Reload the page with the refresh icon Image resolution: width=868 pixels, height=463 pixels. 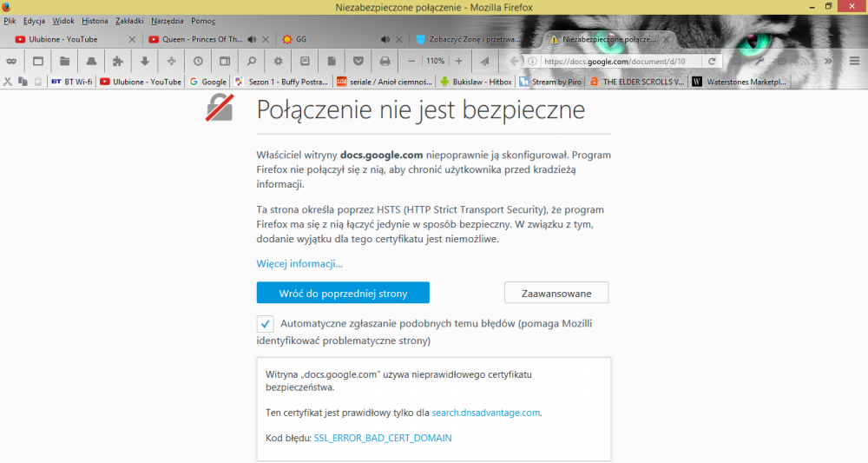point(712,62)
